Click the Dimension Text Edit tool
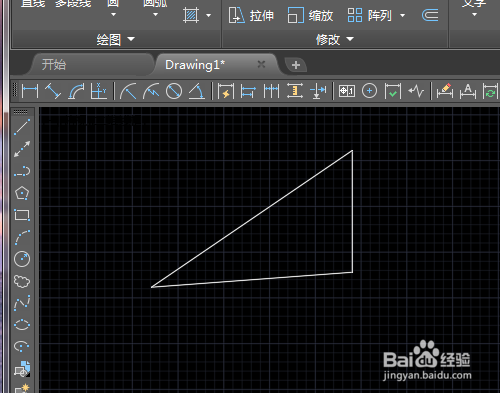Screen dimensions: 500x393 coord(468,91)
